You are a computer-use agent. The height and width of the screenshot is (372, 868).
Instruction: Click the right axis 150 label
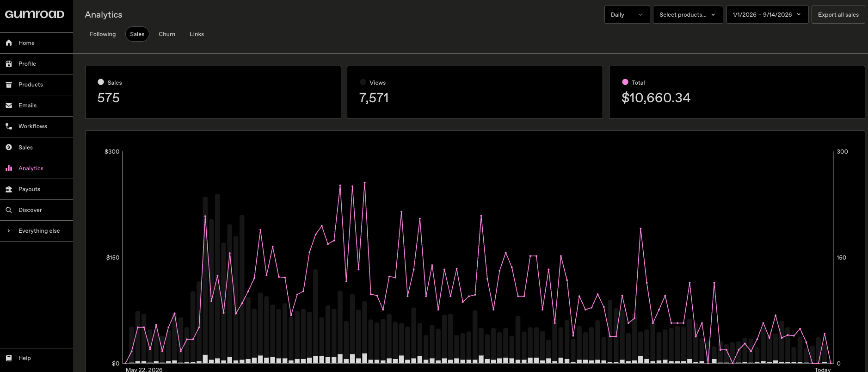click(842, 258)
